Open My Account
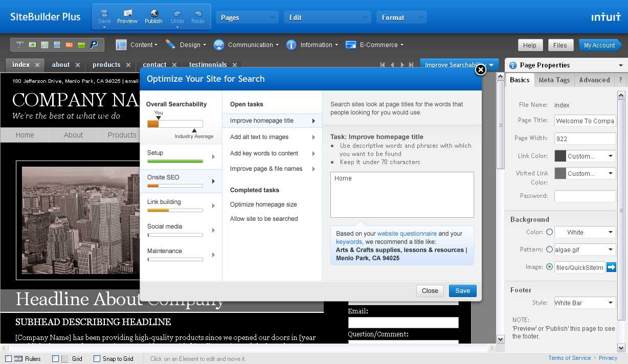The width and height of the screenshot is (628, 364). [x=599, y=45]
